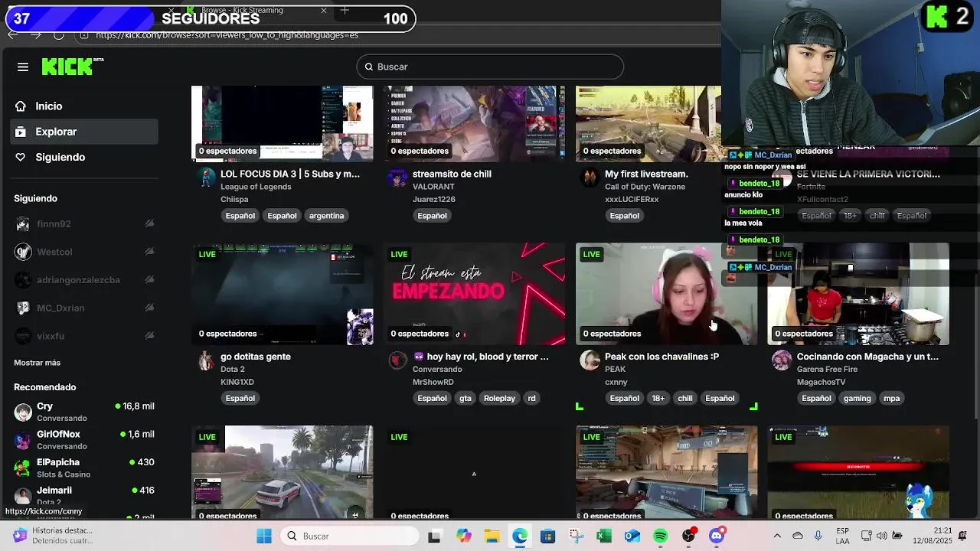
Task: Click KING1XD channel avatar
Action: point(206,361)
